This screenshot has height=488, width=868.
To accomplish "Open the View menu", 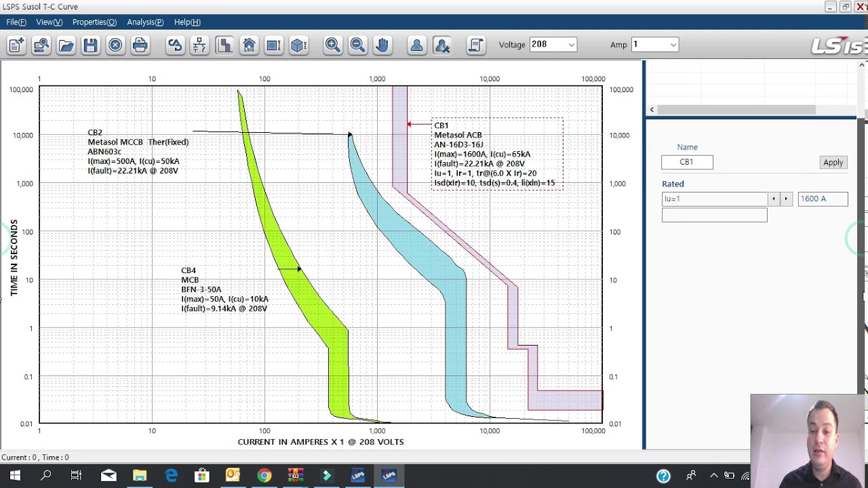I will (x=49, y=22).
